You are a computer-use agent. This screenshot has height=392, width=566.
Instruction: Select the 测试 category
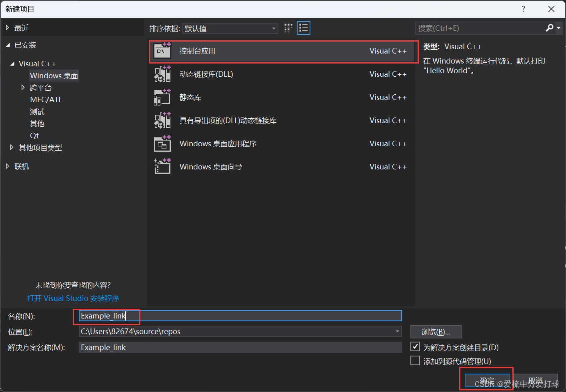37,111
